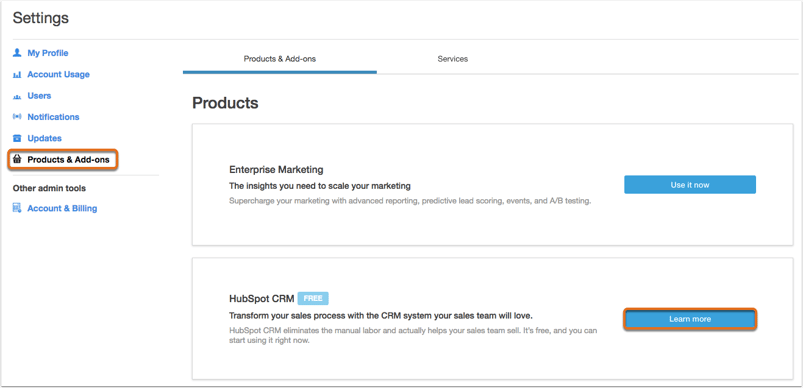Open the Updates settings link
803x388 pixels.
tap(45, 138)
